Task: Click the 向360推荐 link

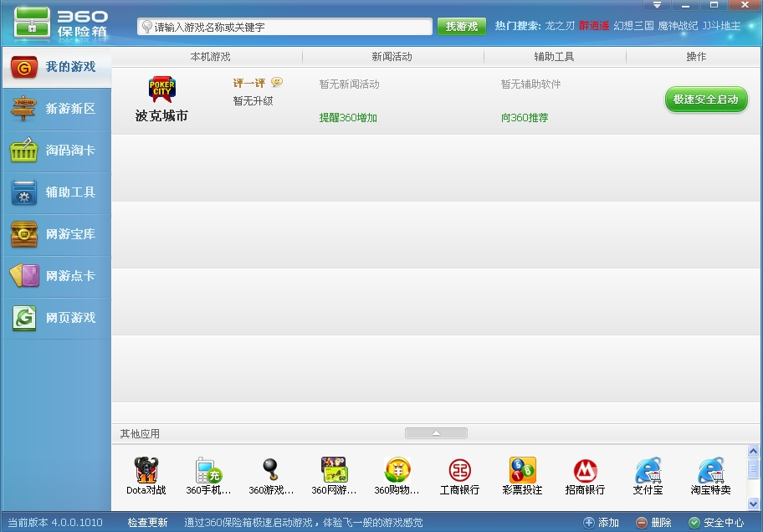Action: coord(525,118)
